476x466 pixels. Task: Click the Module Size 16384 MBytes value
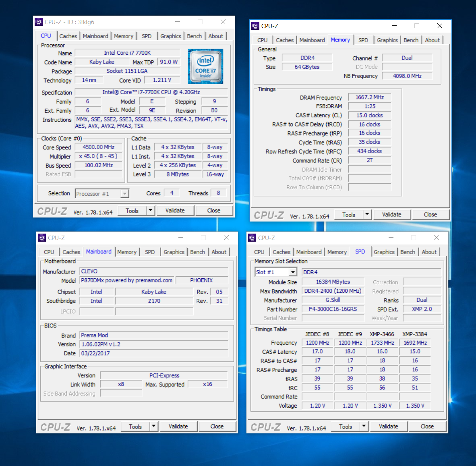click(333, 282)
